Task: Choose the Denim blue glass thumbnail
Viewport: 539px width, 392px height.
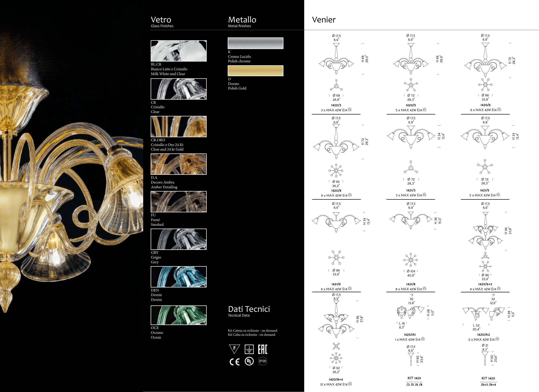Action: tap(178, 277)
